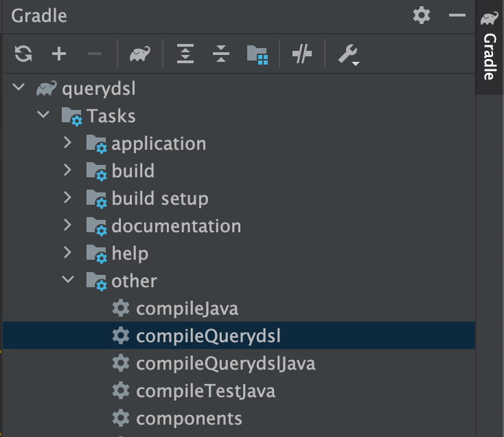Expand all nodes in Gradle tree
This screenshot has width=504, height=437.
[185, 54]
